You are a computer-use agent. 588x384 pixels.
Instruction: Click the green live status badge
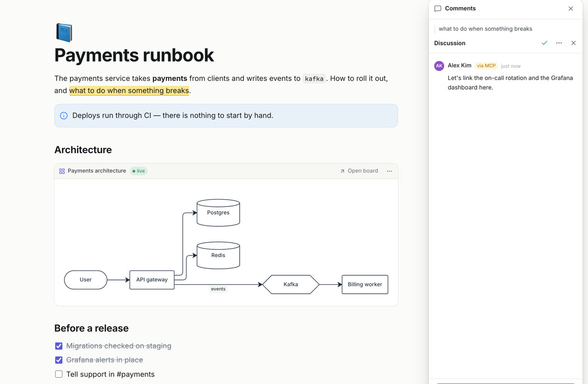[139, 171]
